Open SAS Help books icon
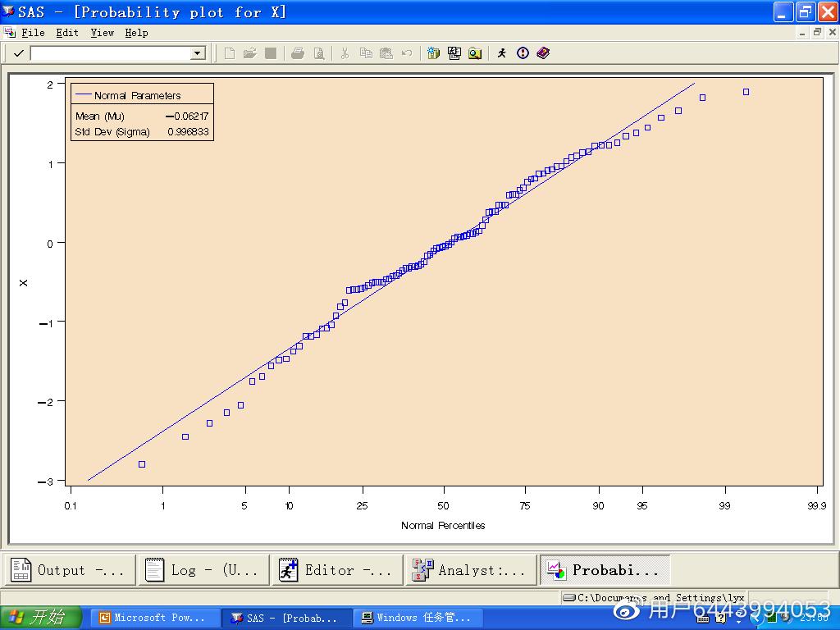The image size is (840, 630). pyautogui.click(x=543, y=53)
